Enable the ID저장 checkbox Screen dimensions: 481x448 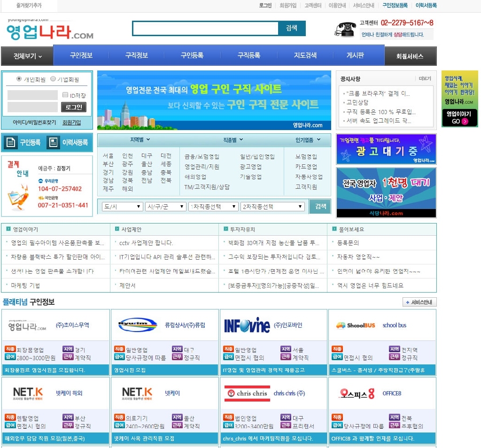(66, 95)
